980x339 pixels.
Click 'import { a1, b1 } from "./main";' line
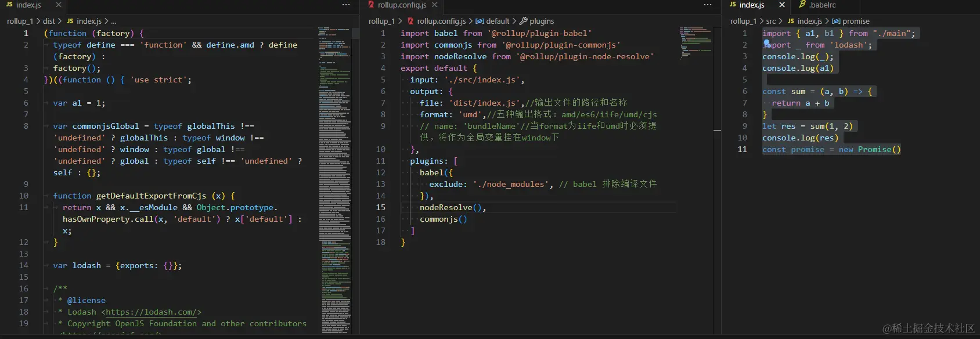click(x=839, y=33)
